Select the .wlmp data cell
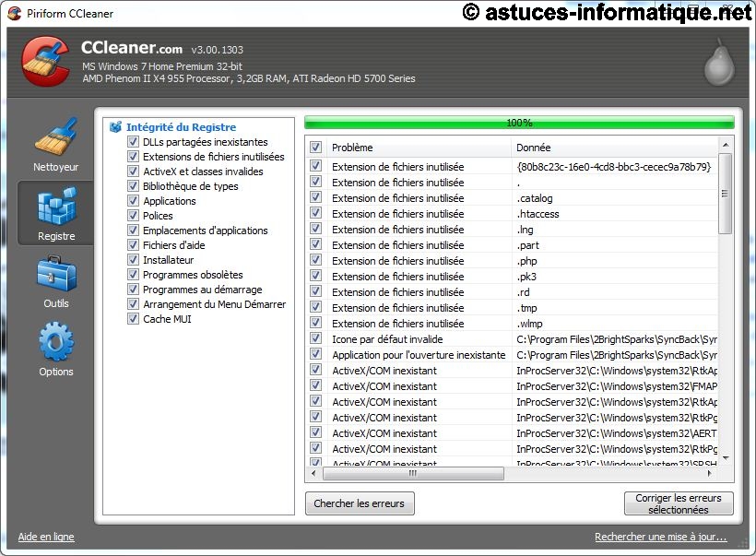Screen dimensions: 756x556 point(529,324)
